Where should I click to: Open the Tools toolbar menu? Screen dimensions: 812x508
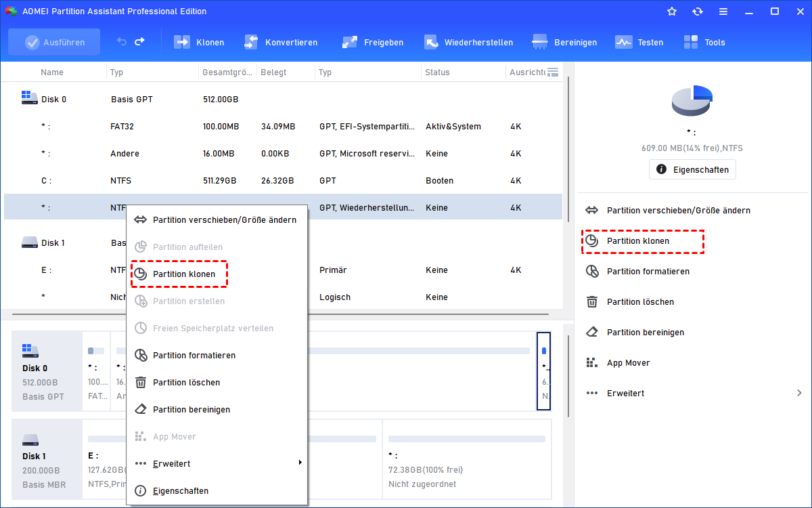(704, 42)
